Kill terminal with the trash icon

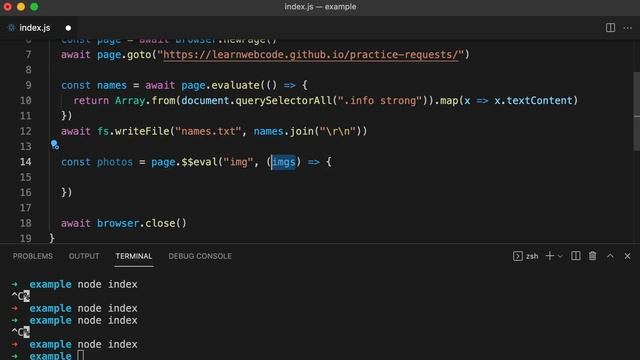[x=592, y=256]
